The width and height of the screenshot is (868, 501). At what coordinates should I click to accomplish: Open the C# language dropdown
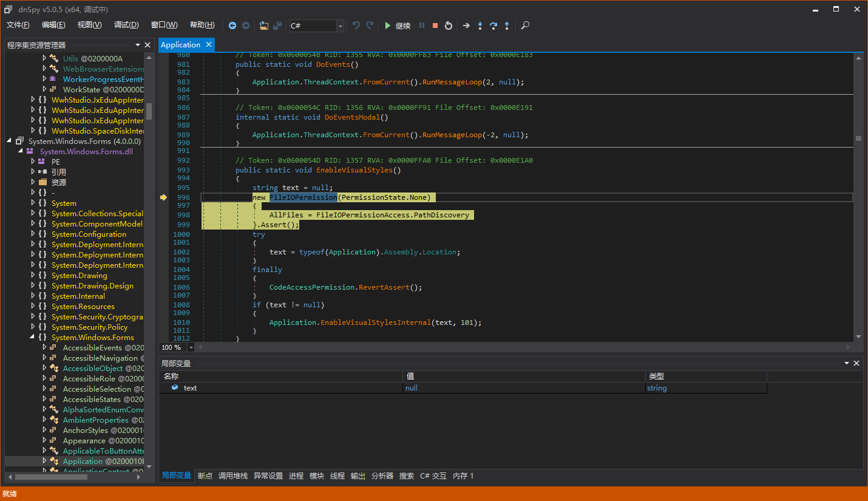(340, 26)
